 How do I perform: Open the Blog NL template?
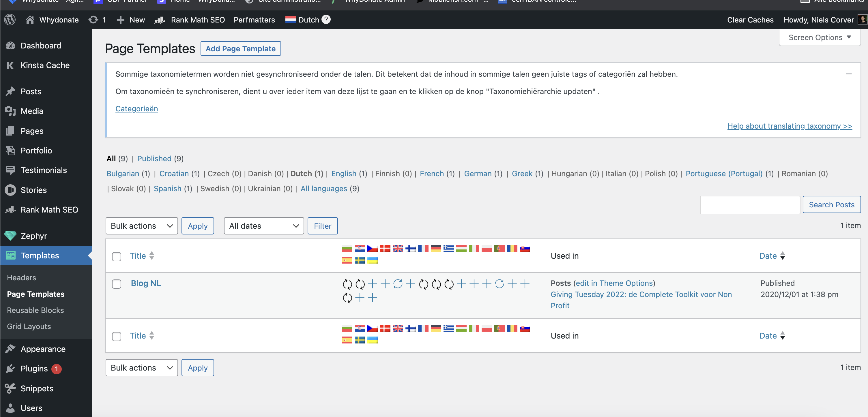coord(145,283)
